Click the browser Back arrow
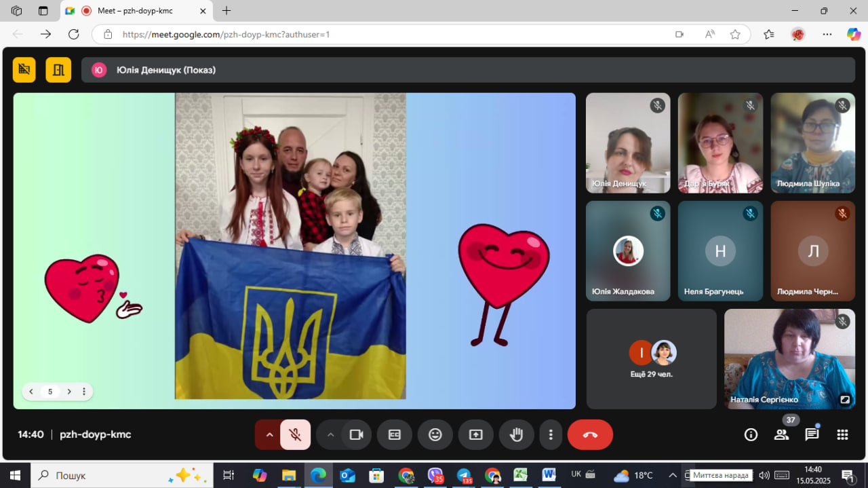 point(18,34)
